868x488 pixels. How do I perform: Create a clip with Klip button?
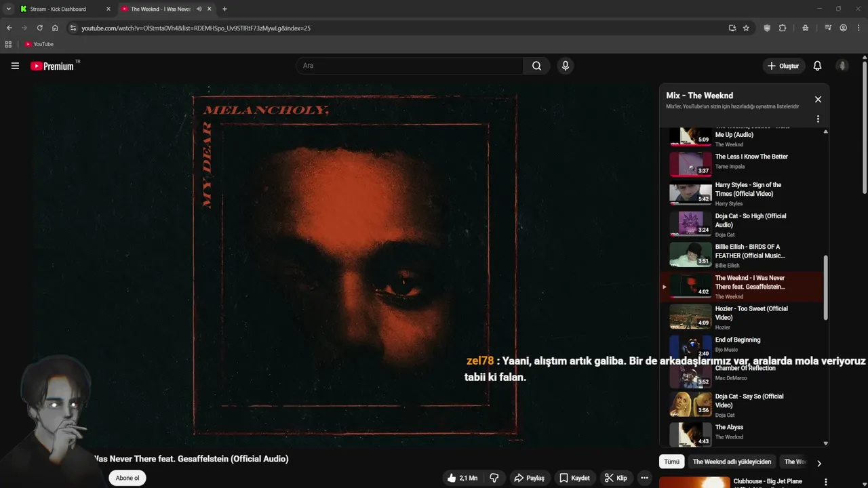tap(616, 478)
